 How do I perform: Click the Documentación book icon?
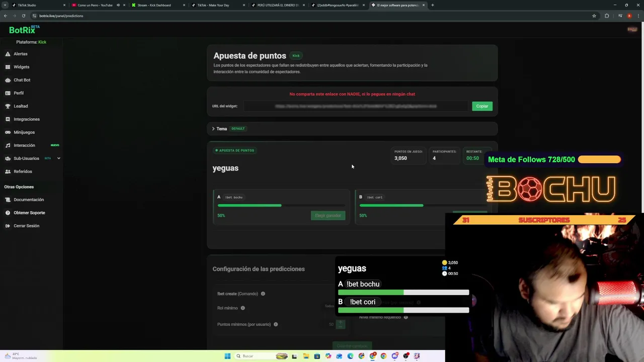[x=8, y=200]
